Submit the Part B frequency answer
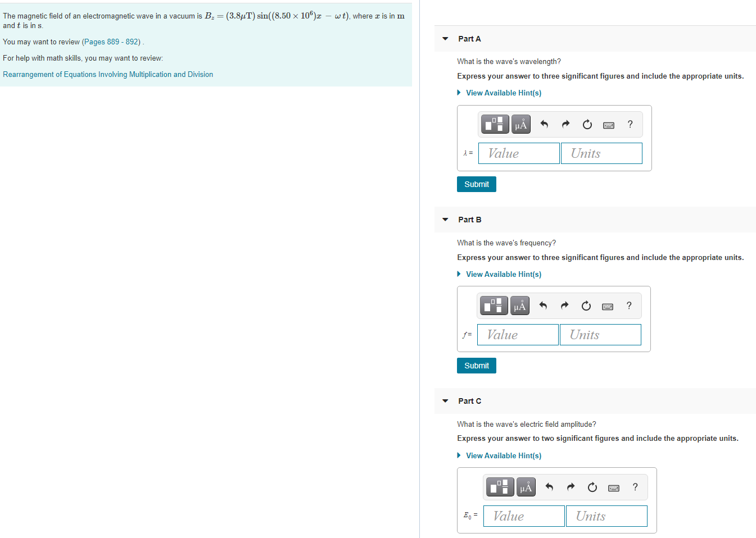This screenshot has height=538, width=756. click(477, 366)
